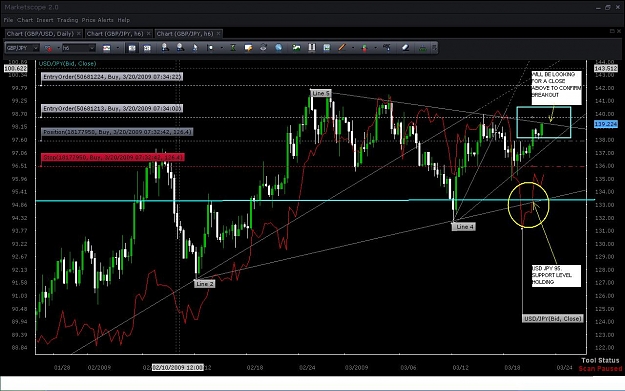Select the Position 18177950 buy label

pos(117,132)
